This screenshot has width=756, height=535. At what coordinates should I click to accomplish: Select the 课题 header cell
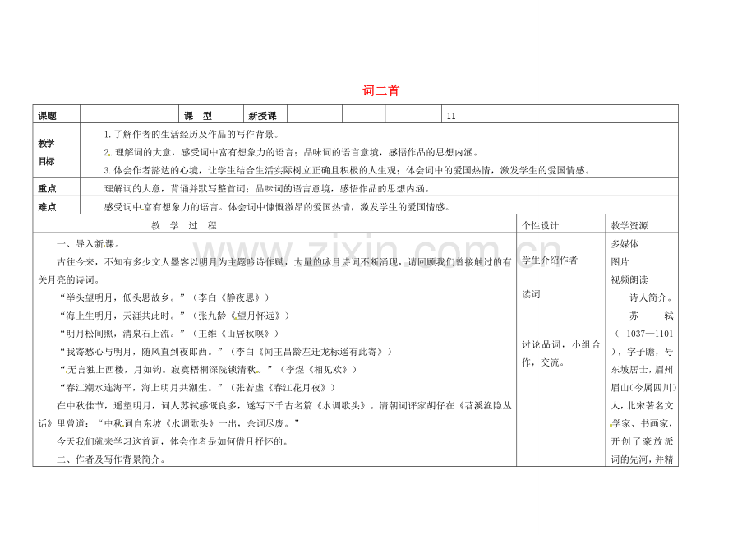pyautogui.click(x=57, y=114)
